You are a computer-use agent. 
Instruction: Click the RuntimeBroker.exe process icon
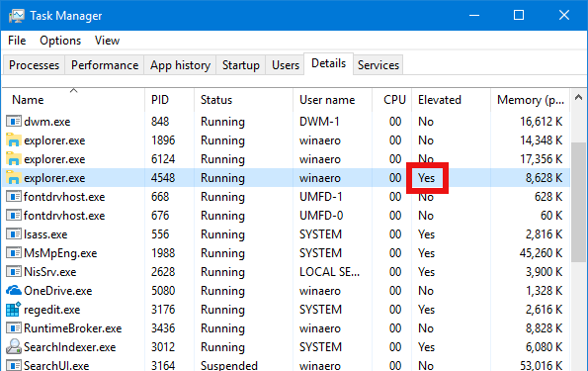point(14,327)
